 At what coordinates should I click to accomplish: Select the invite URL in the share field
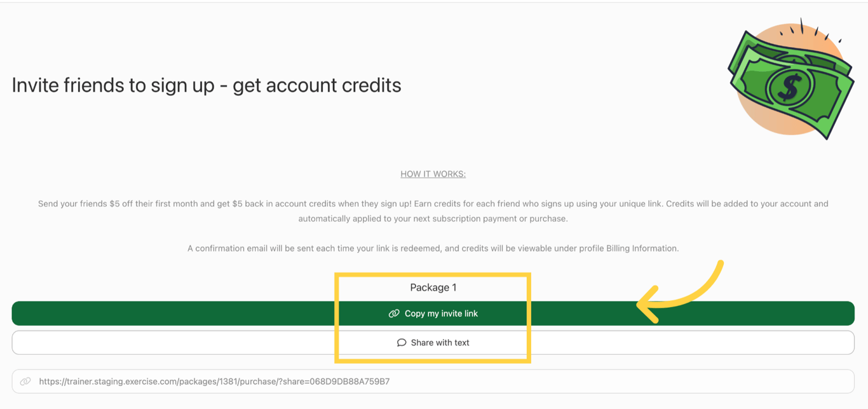215,381
